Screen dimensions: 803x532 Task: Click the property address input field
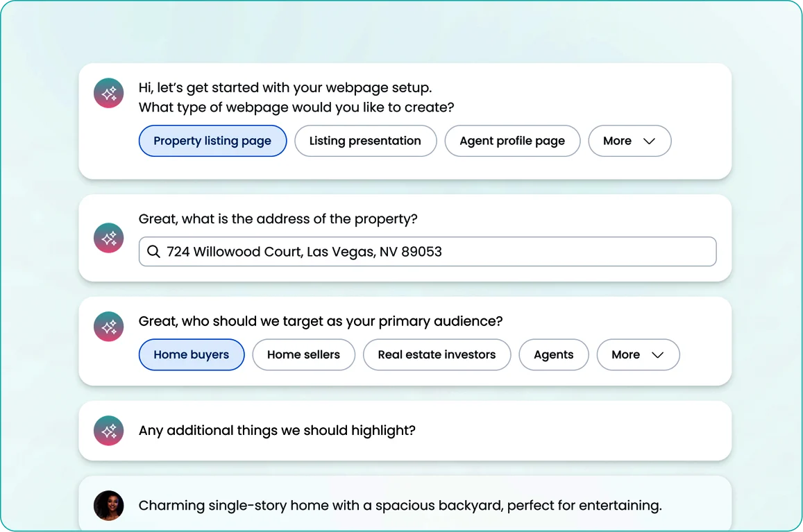pos(437,252)
